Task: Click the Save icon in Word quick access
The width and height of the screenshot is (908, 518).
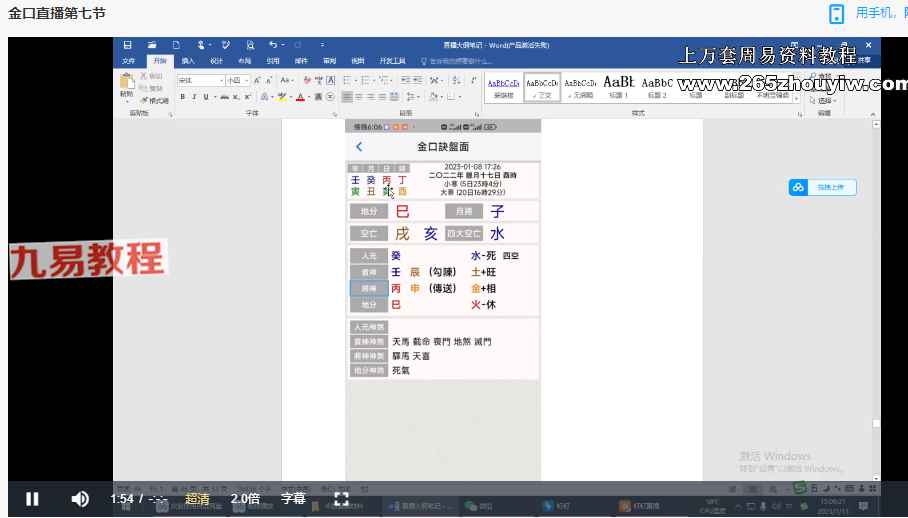Action: click(128, 45)
